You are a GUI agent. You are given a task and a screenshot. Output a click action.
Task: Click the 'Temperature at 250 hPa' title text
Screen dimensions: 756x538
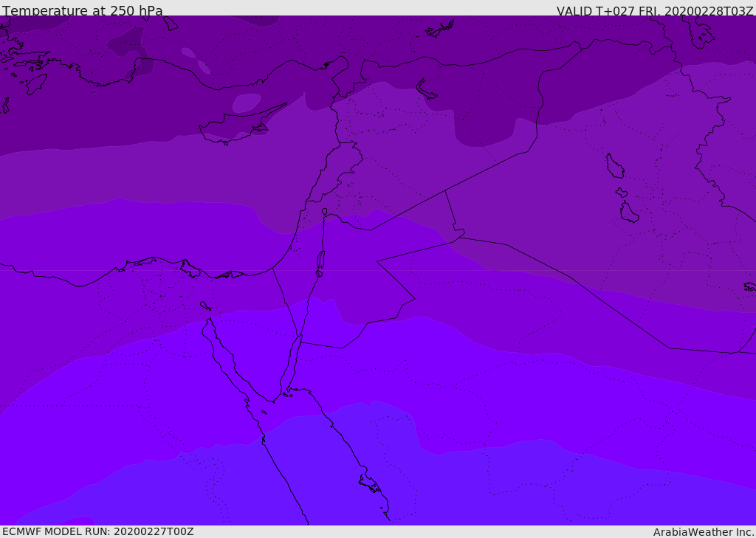coord(83,10)
